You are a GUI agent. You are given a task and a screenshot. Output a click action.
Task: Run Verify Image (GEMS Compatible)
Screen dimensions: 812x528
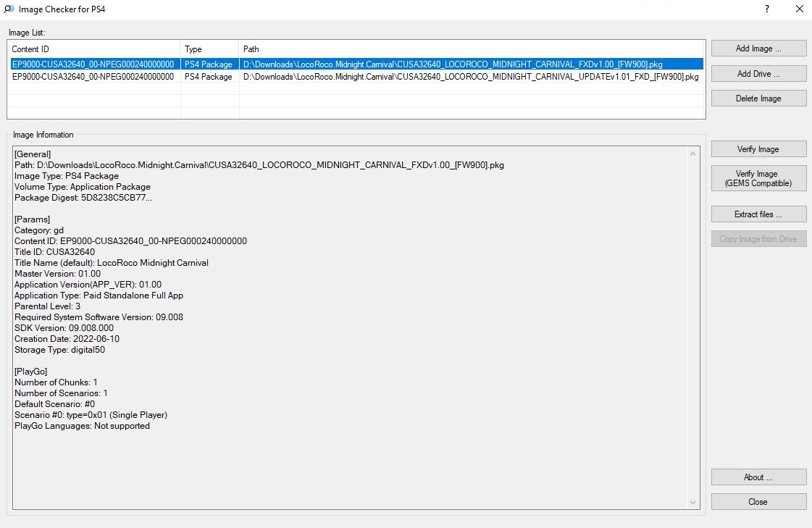click(x=758, y=178)
